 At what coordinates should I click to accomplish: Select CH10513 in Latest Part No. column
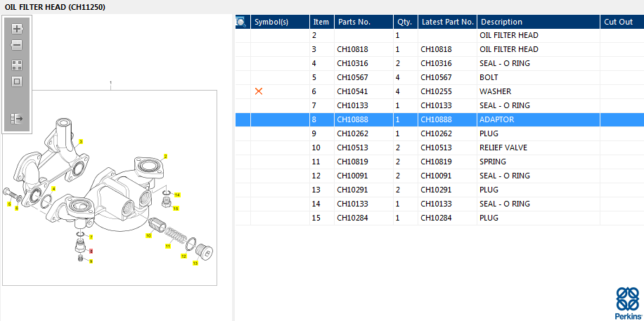436,148
